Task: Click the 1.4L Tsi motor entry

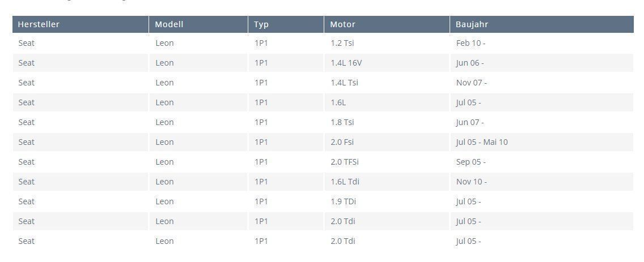Action: [344, 83]
